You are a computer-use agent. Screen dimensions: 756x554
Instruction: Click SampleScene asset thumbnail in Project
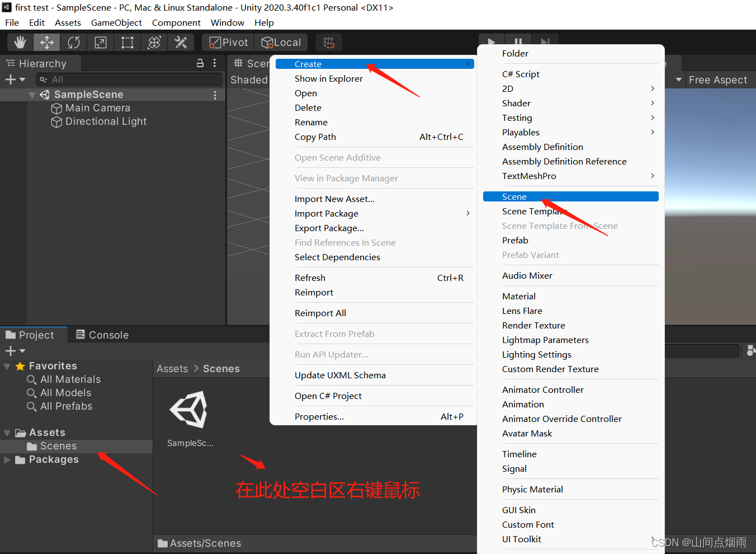pos(189,410)
